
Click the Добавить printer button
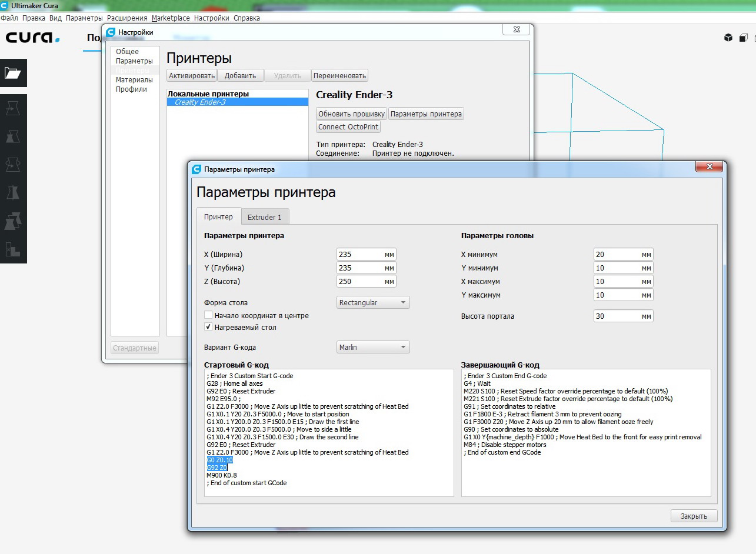[x=240, y=75]
